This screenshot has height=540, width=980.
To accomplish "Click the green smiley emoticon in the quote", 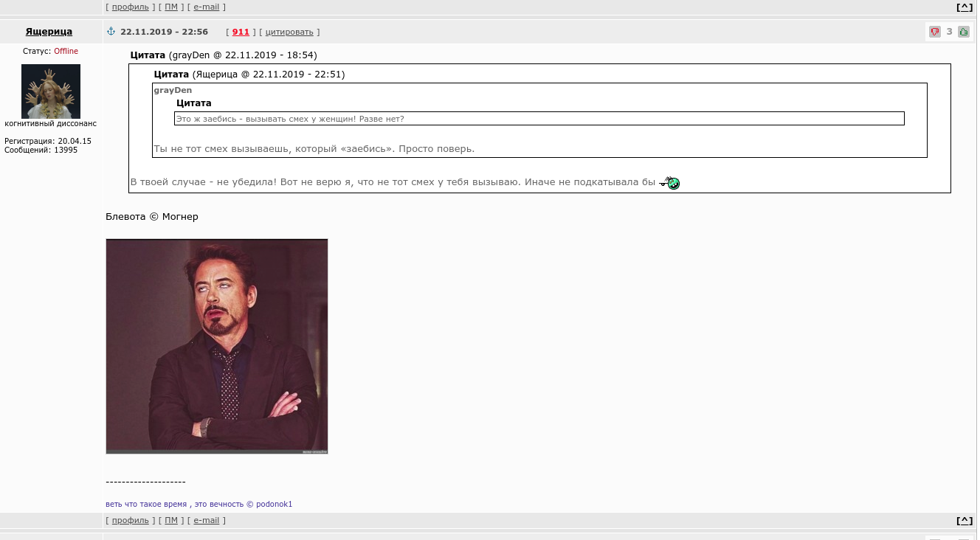I will pos(669,183).
